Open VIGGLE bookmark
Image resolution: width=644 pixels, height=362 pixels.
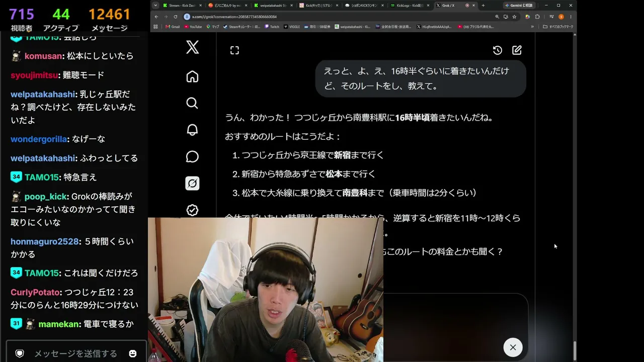point(291,27)
